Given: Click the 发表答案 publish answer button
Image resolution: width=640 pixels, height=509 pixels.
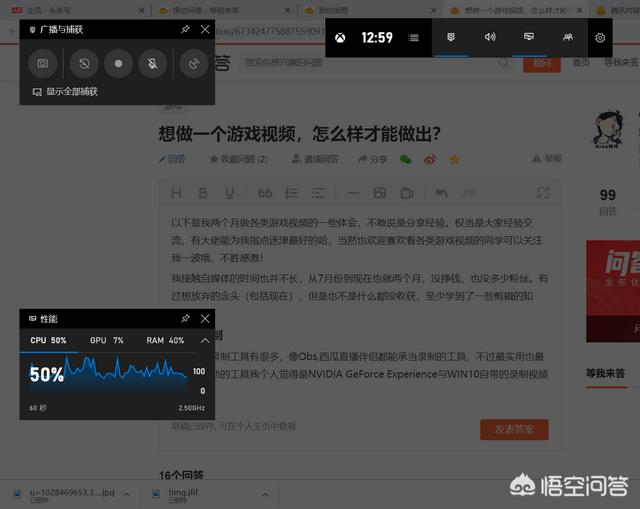Looking at the screenshot, I should [514, 429].
